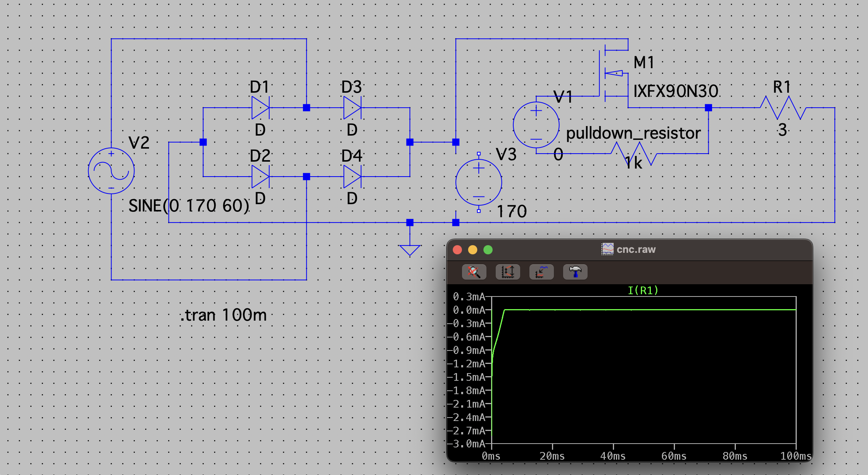Select the D4 diode symbol
Image resolution: width=868 pixels, height=475 pixels.
pos(352,177)
